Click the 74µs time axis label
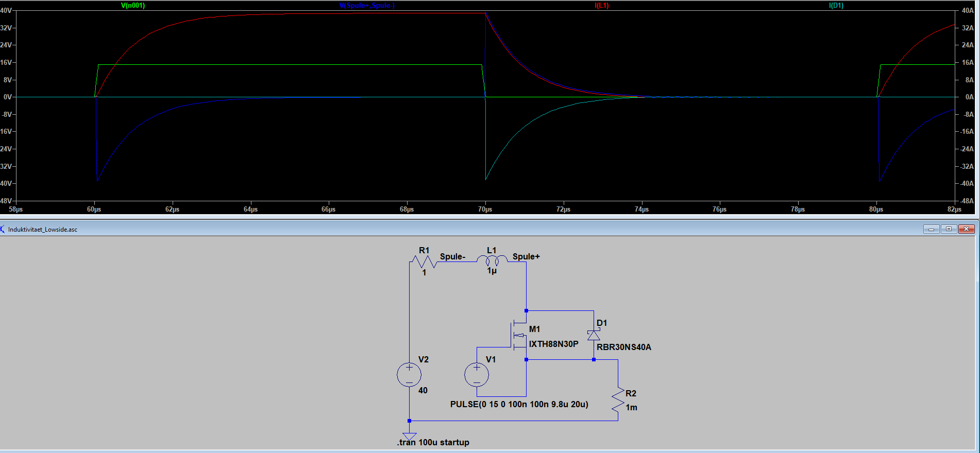The height and width of the screenshot is (453, 980). pos(642,210)
